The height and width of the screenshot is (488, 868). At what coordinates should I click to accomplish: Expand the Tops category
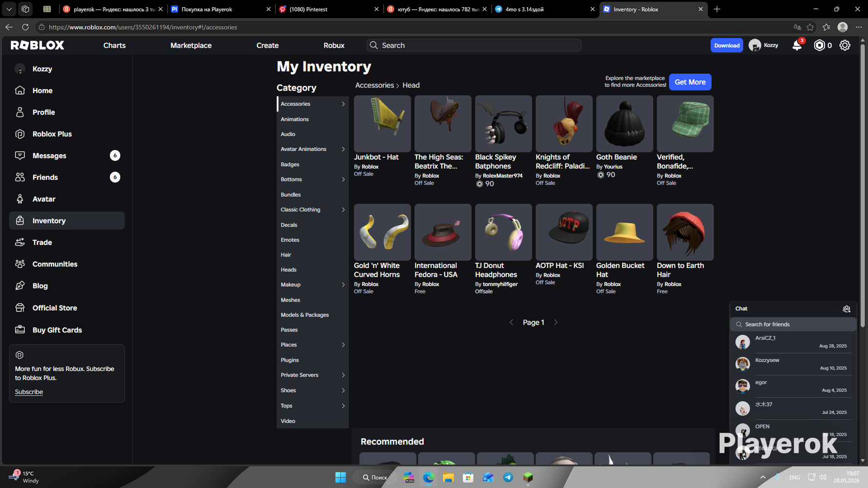click(343, 406)
